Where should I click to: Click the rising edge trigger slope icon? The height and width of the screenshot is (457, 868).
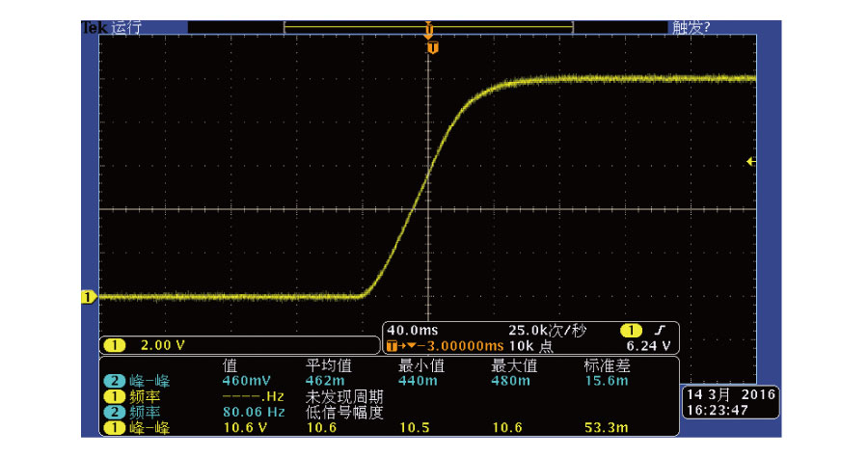click(x=659, y=331)
